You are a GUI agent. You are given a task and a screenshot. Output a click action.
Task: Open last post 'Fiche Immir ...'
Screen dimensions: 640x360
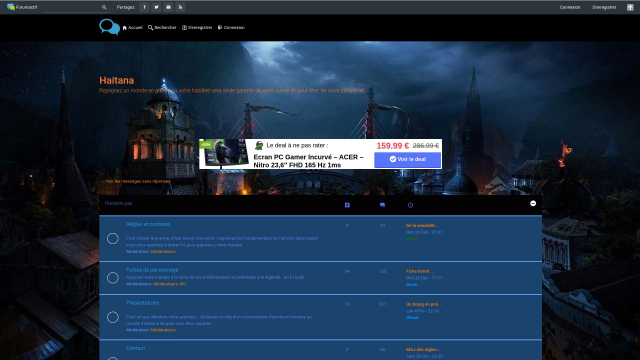420,271
